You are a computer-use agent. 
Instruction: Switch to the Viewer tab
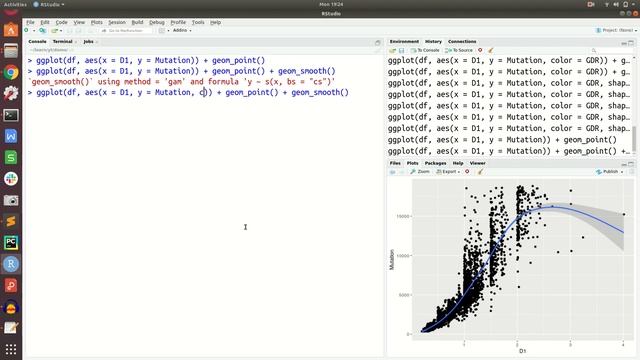point(477,163)
